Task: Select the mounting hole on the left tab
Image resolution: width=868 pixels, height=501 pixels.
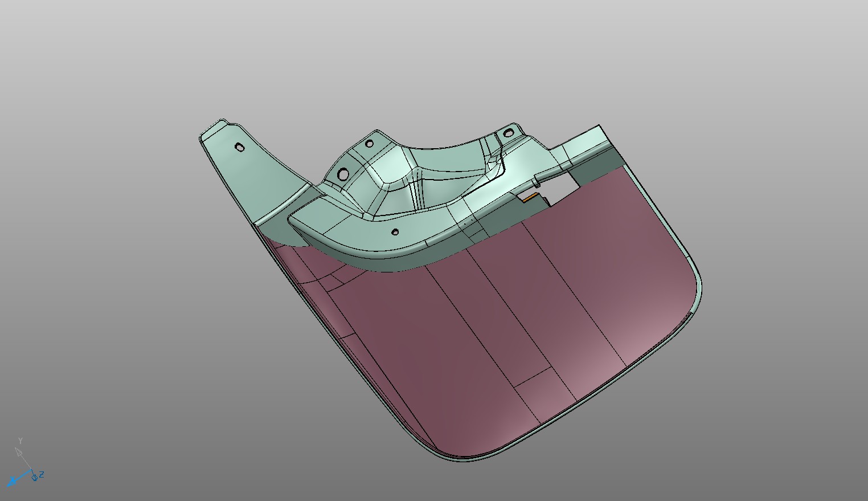Action: click(x=240, y=147)
